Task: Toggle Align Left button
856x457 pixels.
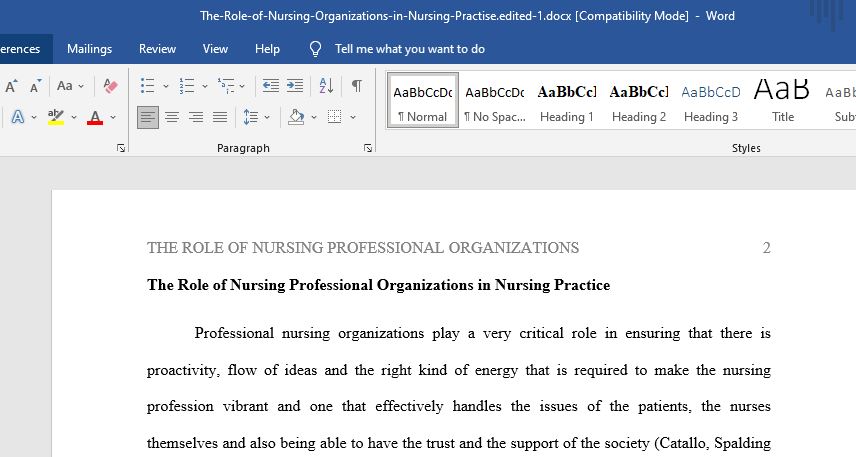Action: point(148,117)
